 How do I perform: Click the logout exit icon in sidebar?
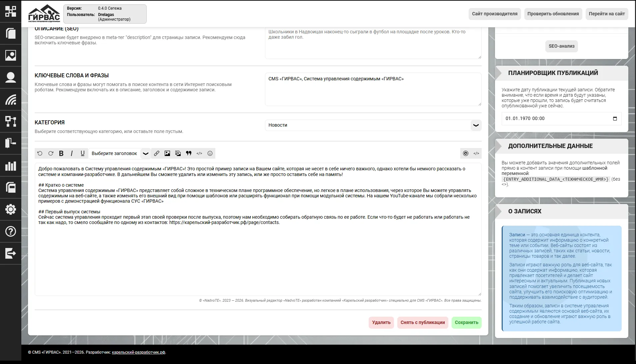point(11,253)
